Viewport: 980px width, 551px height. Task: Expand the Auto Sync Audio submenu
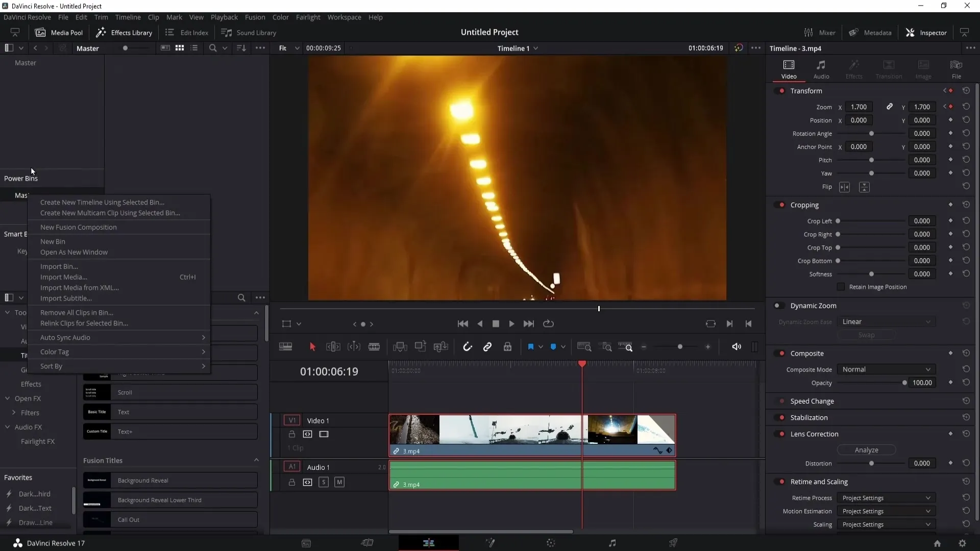point(119,338)
